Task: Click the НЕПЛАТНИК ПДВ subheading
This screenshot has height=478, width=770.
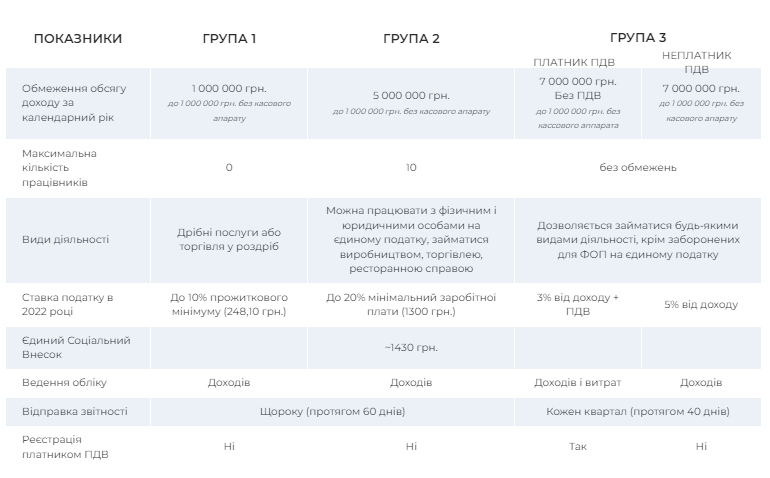Action: point(697,62)
